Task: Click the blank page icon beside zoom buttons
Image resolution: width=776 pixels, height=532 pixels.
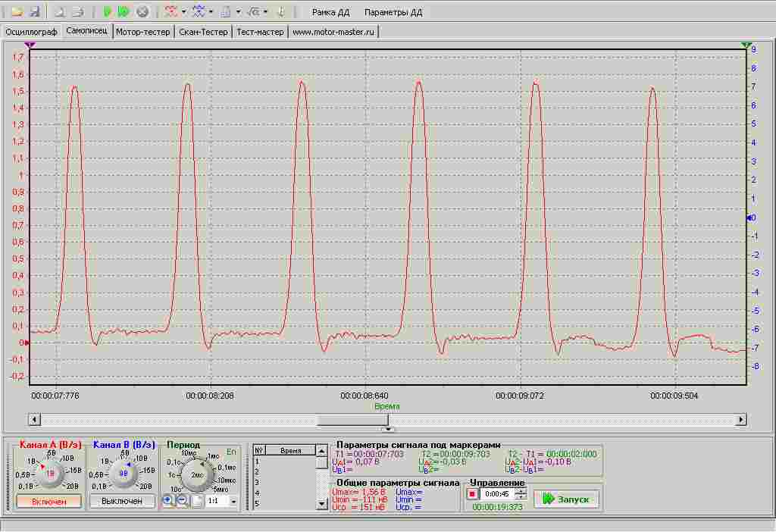Action: click(x=198, y=502)
